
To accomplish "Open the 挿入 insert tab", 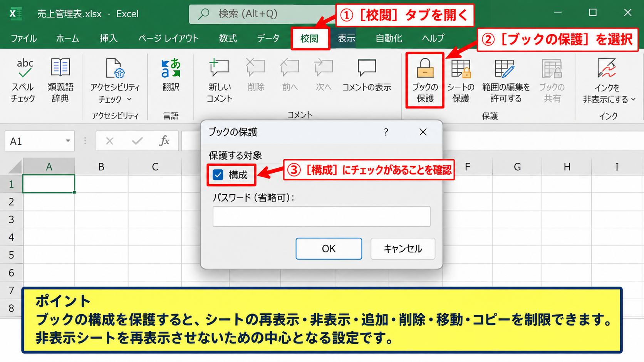I will [x=108, y=38].
